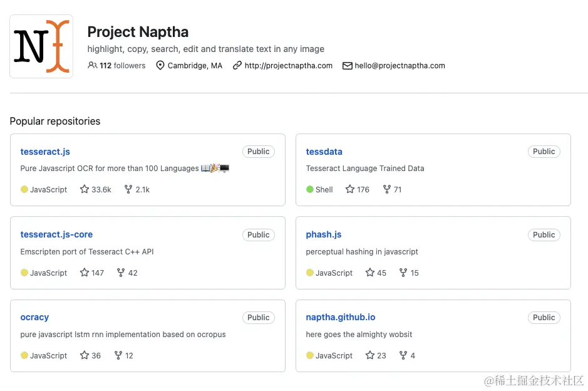The height and width of the screenshot is (391, 588).
Task: Click the fork icon on phash.js
Action: tap(403, 273)
